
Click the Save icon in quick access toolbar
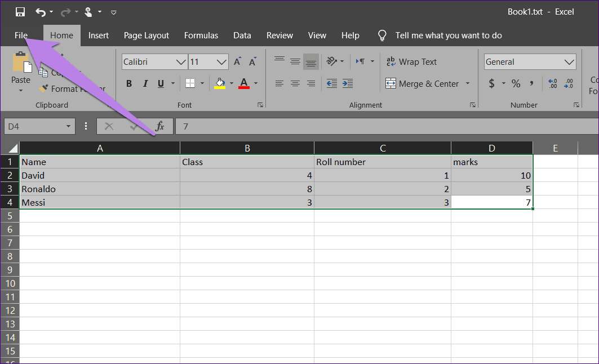[x=20, y=12]
